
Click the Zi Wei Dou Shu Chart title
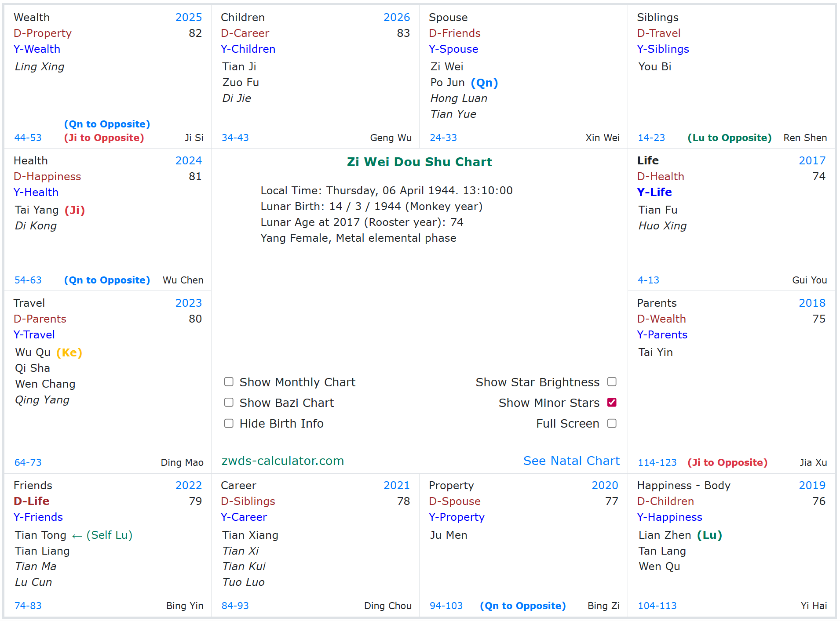pyautogui.click(x=420, y=162)
